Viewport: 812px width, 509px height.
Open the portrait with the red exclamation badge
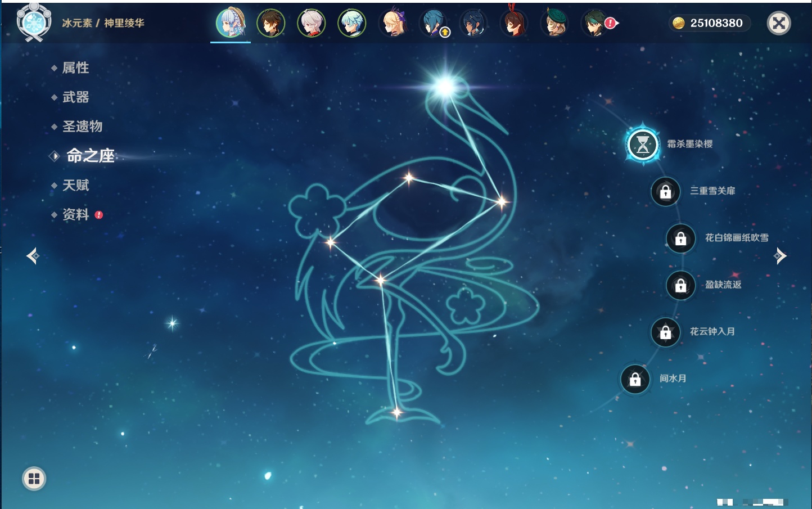pyautogui.click(x=596, y=23)
